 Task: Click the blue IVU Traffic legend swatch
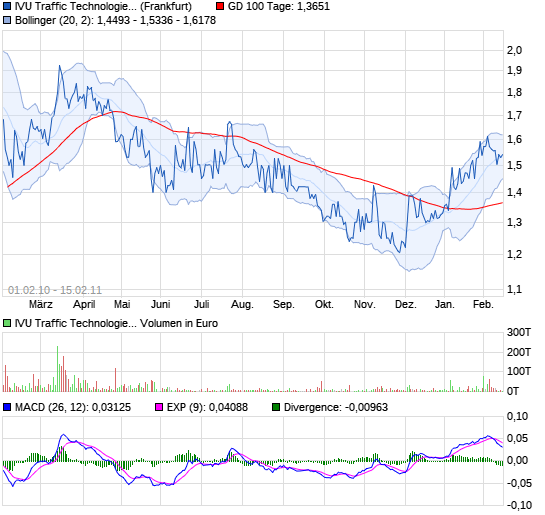coord(7,6)
